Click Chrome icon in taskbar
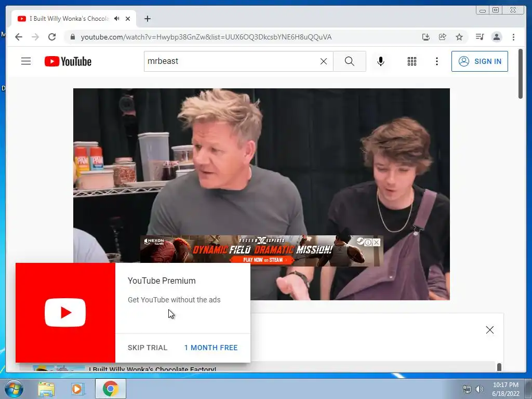The image size is (532, 399). [110, 389]
